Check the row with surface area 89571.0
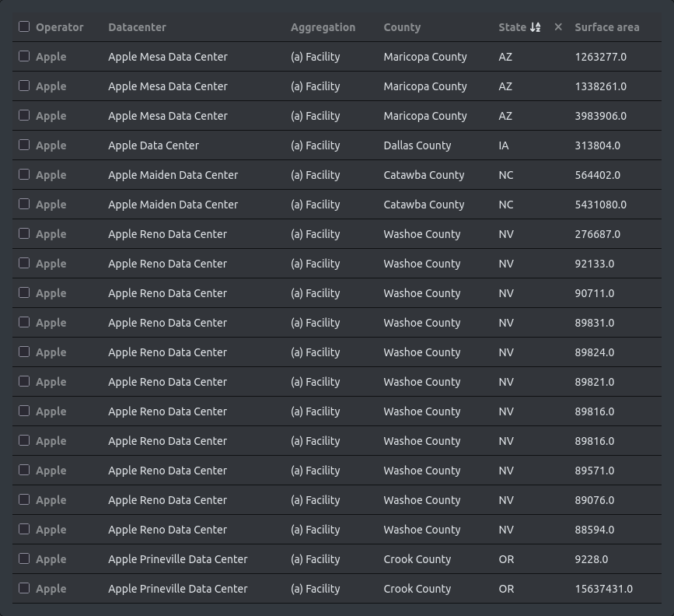 (x=24, y=471)
